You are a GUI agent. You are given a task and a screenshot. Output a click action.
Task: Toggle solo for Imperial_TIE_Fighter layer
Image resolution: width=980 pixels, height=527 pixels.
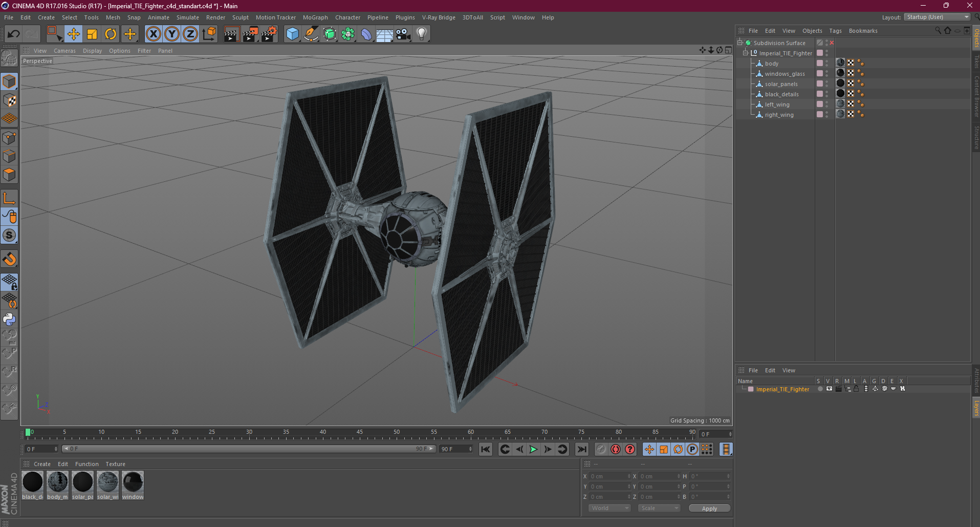pyautogui.click(x=820, y=389)
